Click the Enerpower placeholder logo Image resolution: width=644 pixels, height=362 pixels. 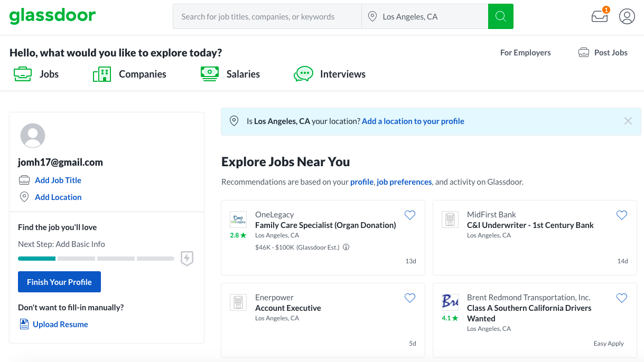238,302
